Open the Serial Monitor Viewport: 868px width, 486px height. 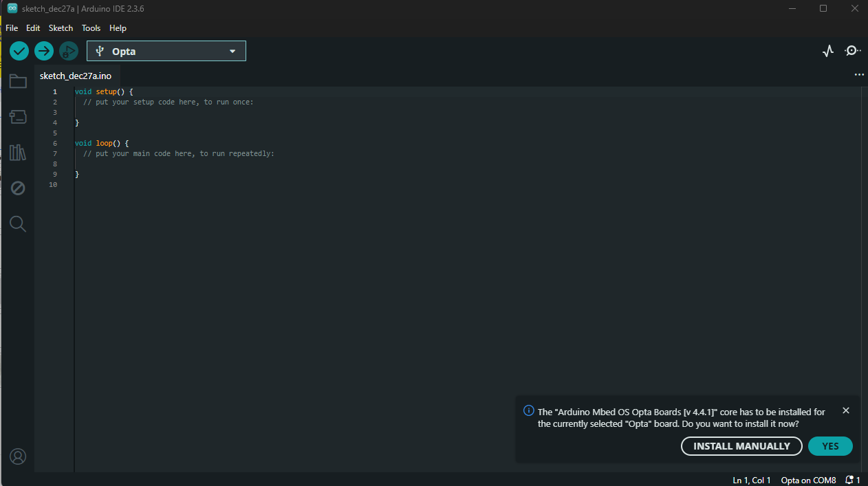853,51
